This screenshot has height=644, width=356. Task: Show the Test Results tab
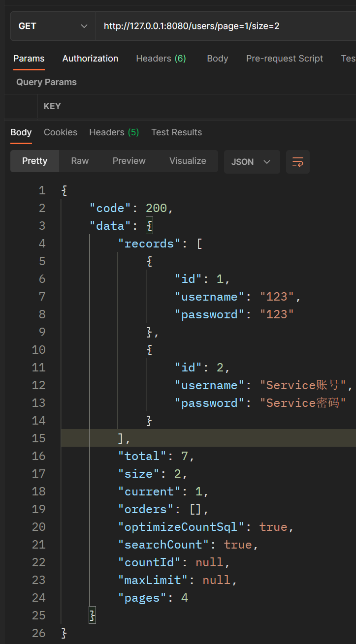coord(176,132)
